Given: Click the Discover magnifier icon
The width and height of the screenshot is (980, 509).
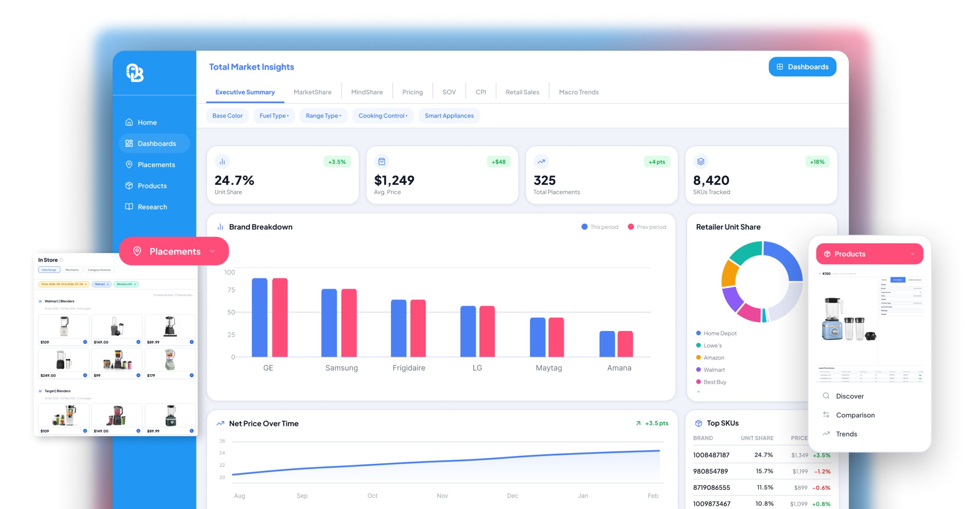Looking at the screenshot, I should [x=826, y=396].
